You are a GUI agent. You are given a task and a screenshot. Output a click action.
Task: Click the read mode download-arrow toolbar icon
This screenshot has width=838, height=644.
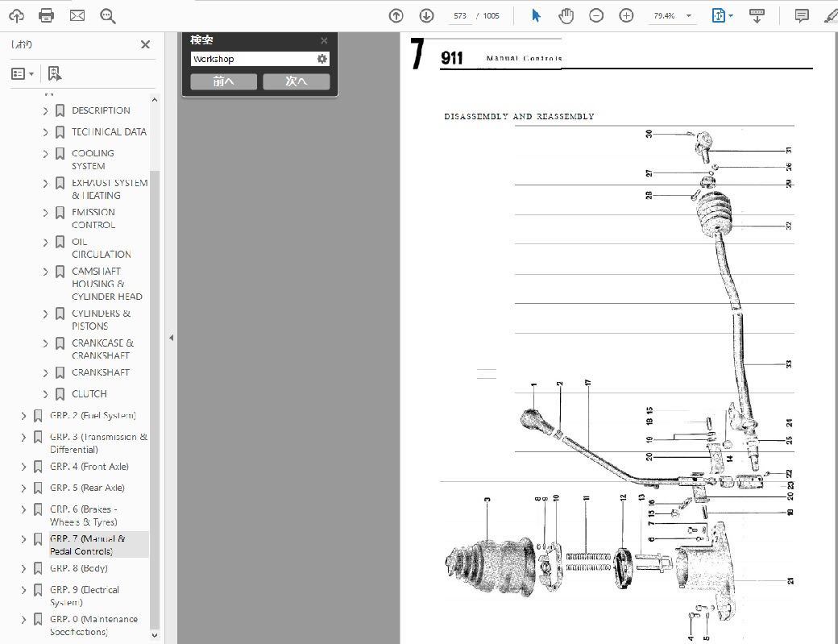[x=757, y=16]
